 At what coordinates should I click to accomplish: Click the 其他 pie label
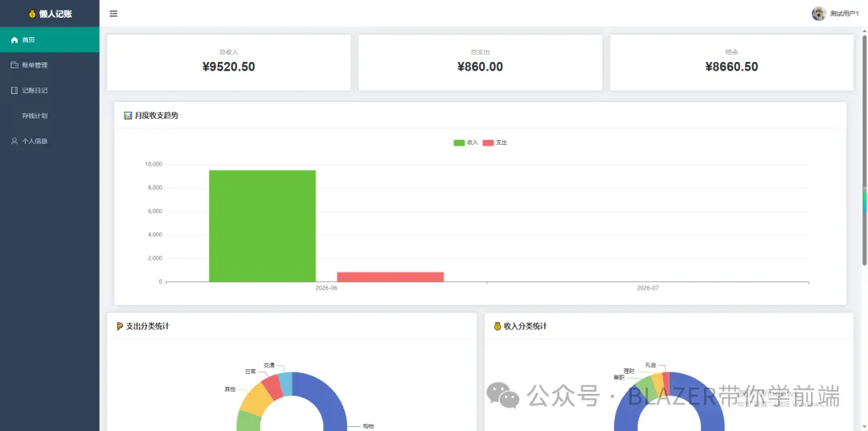(230, 389)
